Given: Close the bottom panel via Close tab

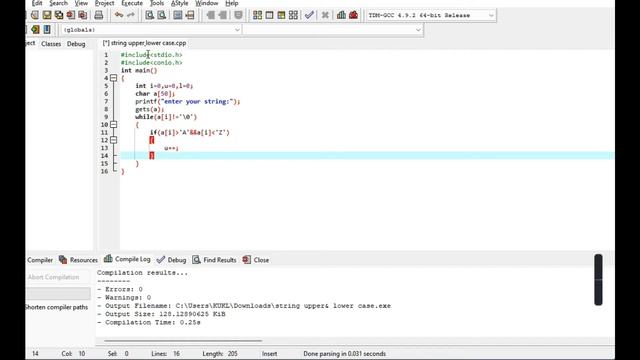Looking at the screenshot, I should (x=256, y=260).
